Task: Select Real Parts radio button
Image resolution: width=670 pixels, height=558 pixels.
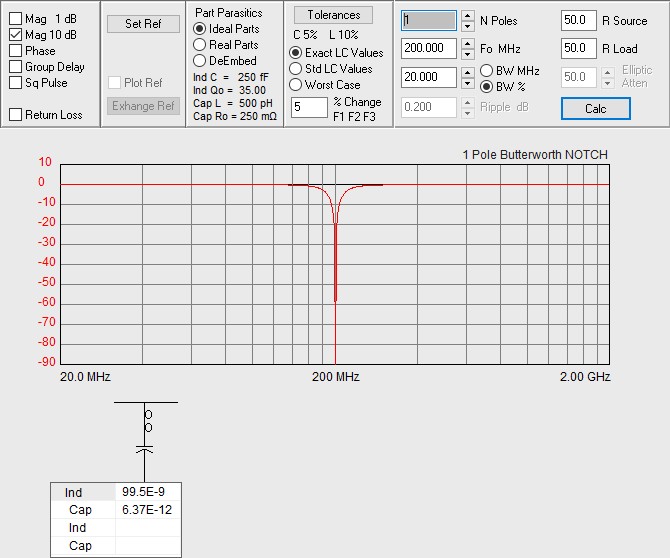Action: pyautogui.click(x=200, y=45)
